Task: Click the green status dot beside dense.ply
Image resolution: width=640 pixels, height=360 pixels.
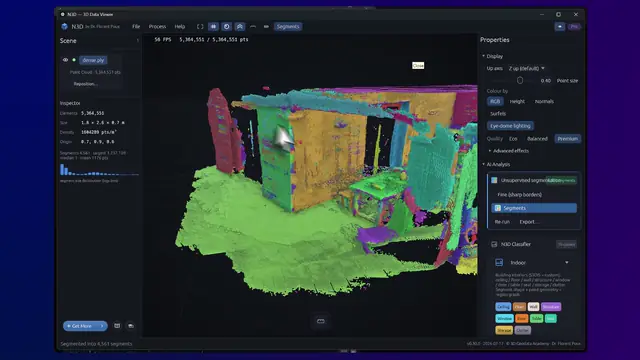Action: (74, 60)
